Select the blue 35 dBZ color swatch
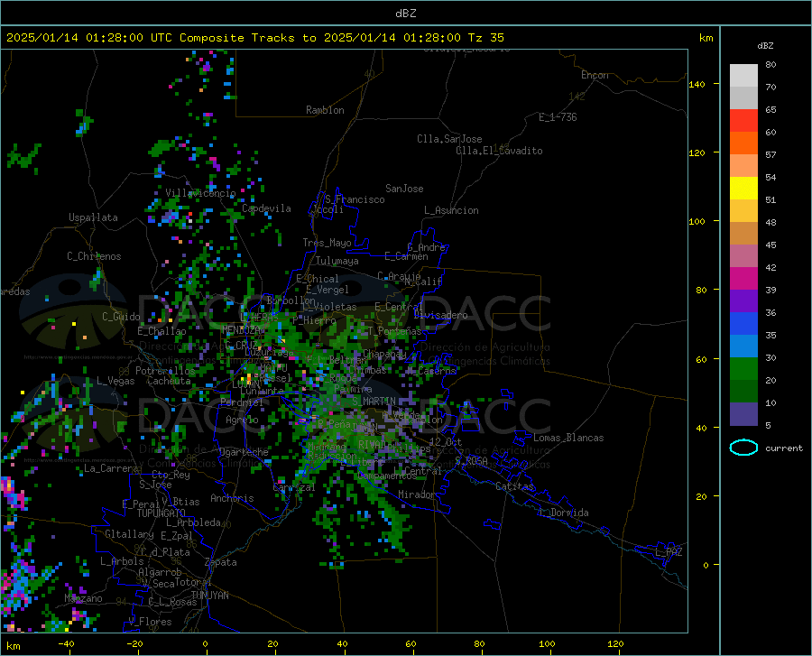Screen dimensions: 812x656 point(743,324)
